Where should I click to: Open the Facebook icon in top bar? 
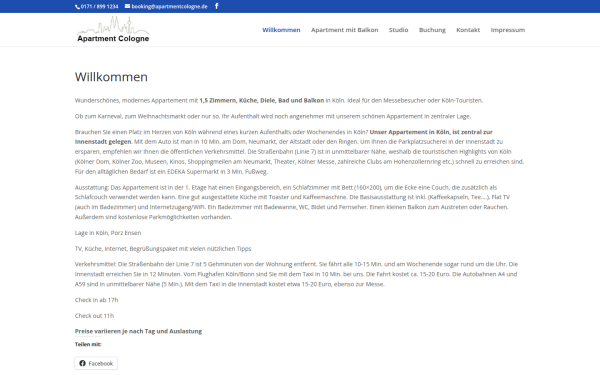click(217, 6)
